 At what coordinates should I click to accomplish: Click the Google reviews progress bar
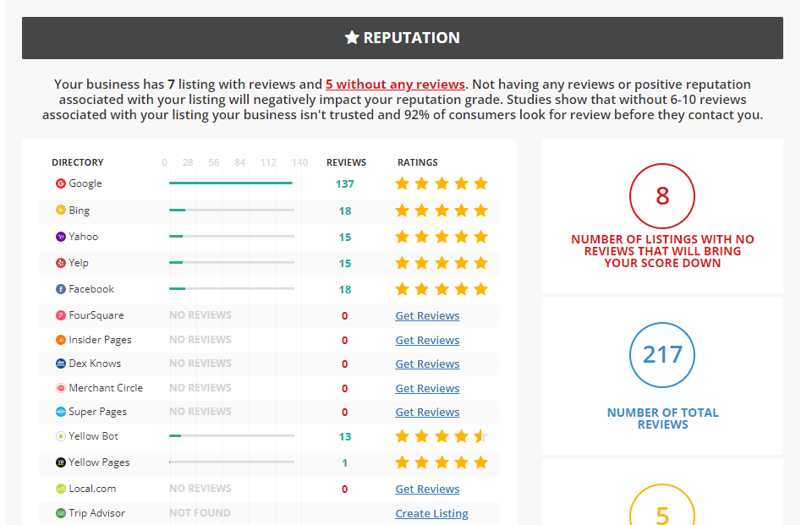[231, 183]
